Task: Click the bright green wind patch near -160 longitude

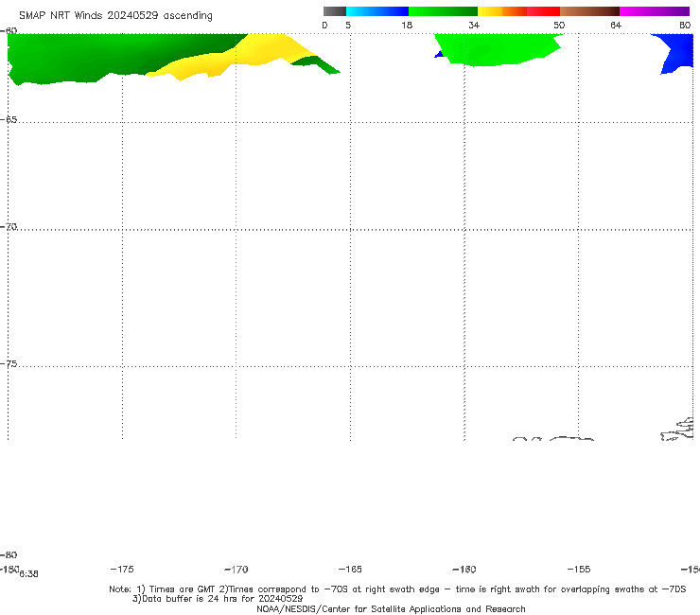Action: click(496, 49)
